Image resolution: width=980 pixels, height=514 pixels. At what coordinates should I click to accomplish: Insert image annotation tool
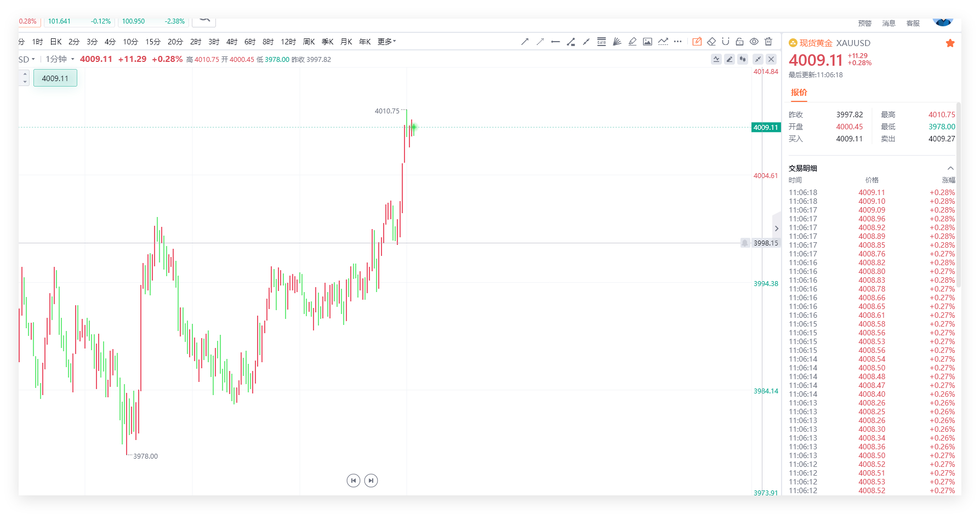647,42
